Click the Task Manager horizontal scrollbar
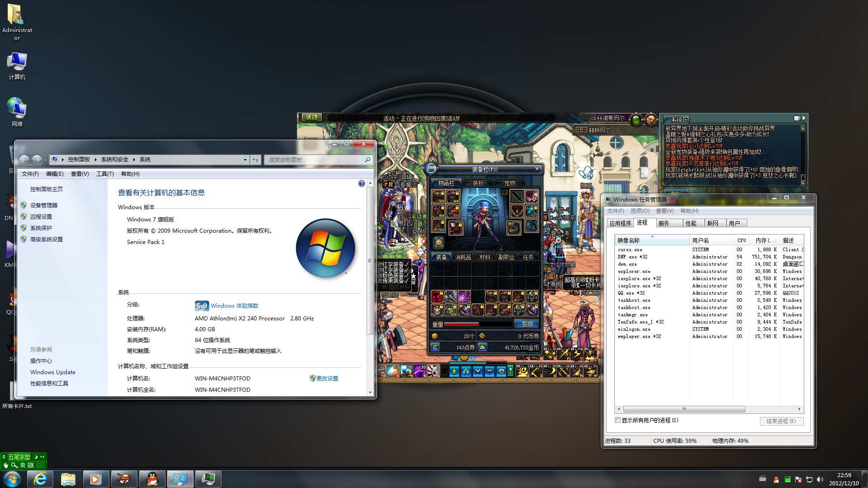868x488 pixels. coord(684,409)
